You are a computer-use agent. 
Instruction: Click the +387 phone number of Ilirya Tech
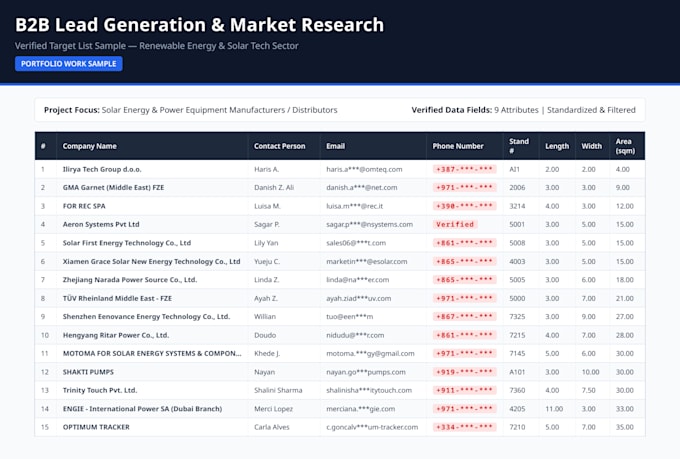(464, 169)
